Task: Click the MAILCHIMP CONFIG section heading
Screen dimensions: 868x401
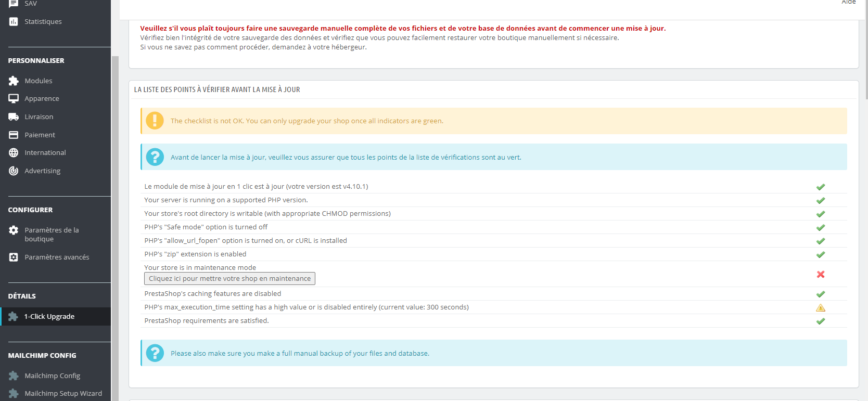Action: coord(42,355)
